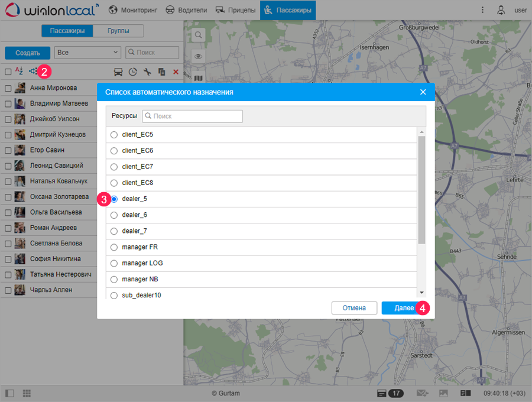Open the three-dot menu in top bar
The width and height of the screenshot is (532, 402).
[x=482, y=10]
